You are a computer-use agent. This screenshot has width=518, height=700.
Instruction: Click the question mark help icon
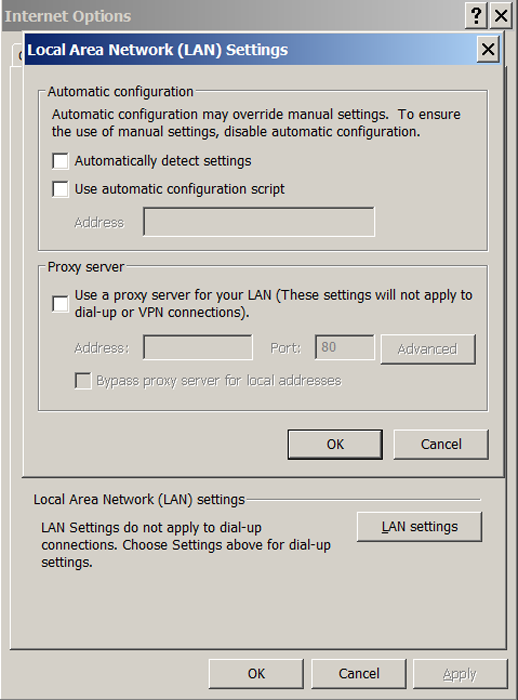(x=476, y=16)
